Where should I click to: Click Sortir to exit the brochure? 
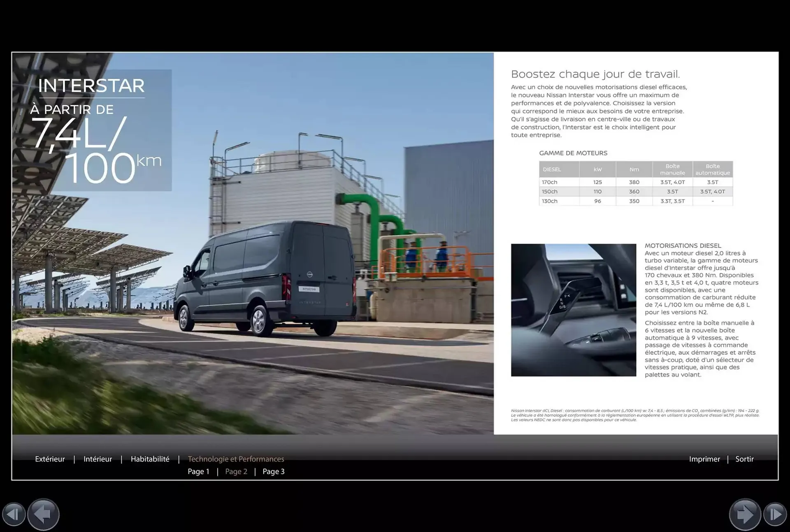pos(744,459)
